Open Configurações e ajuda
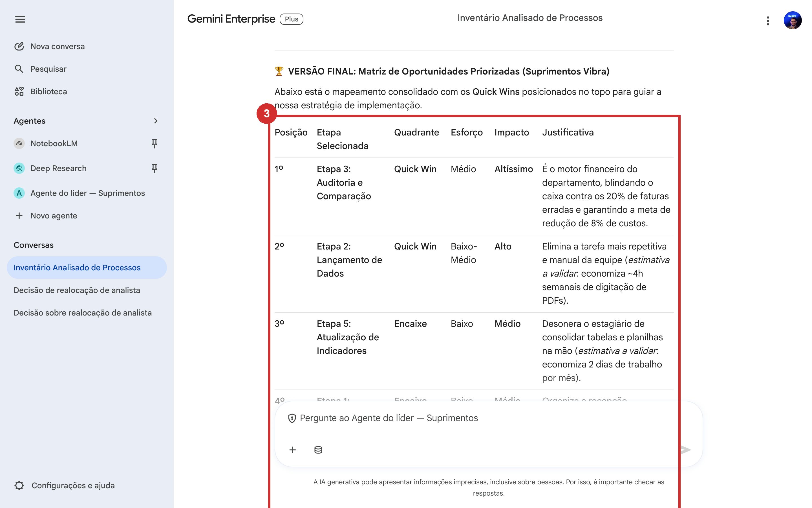812x508 pixels. click(73, 485)
